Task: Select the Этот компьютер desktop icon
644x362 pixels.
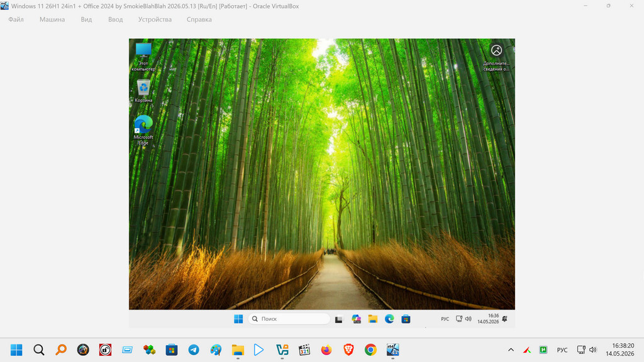Action: pyautogui.click(x=143, y=57)
